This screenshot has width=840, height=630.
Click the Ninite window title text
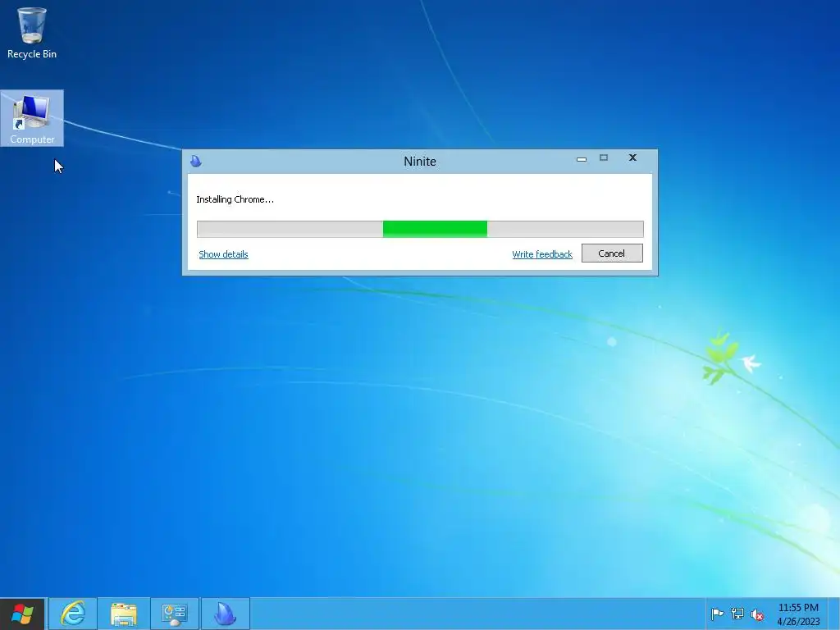pyautogui.click(x=420, y=162)
